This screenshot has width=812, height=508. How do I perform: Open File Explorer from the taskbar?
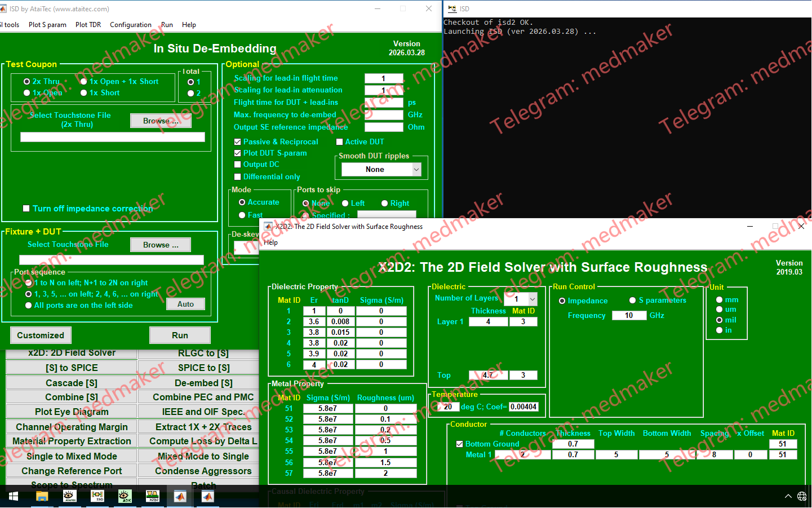coord(42,496)
